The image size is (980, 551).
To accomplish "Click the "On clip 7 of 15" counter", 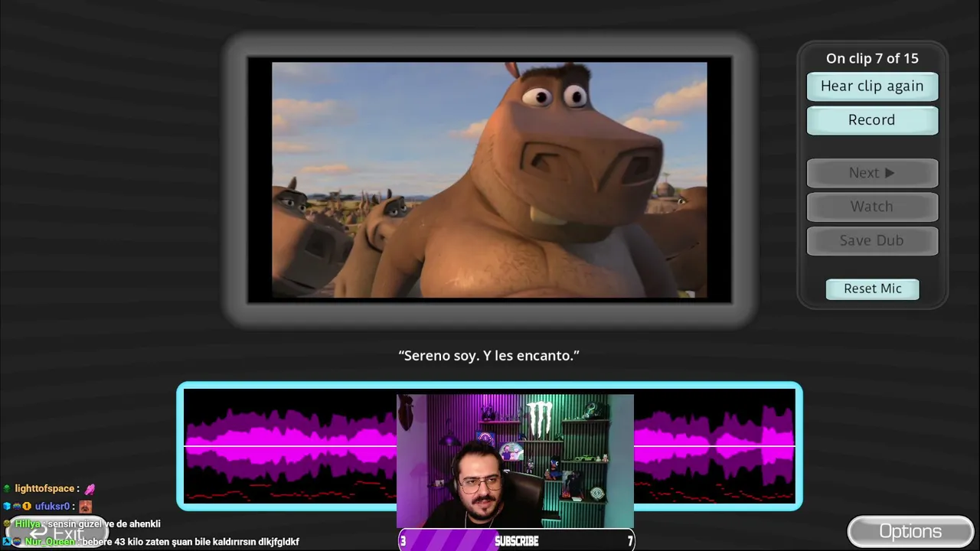I will click(872, 58).
